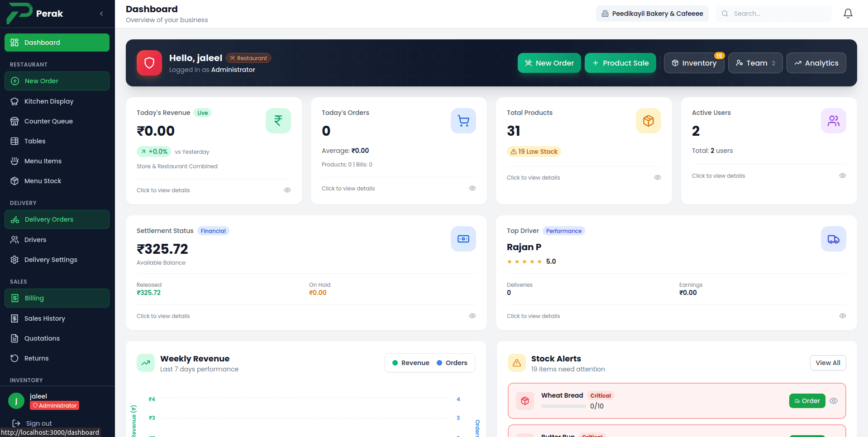Click view details on Today's Revenue
Image resolution: width=868 pixels, height=437 pixels.
pyautogui.click(x=163, y=190)
